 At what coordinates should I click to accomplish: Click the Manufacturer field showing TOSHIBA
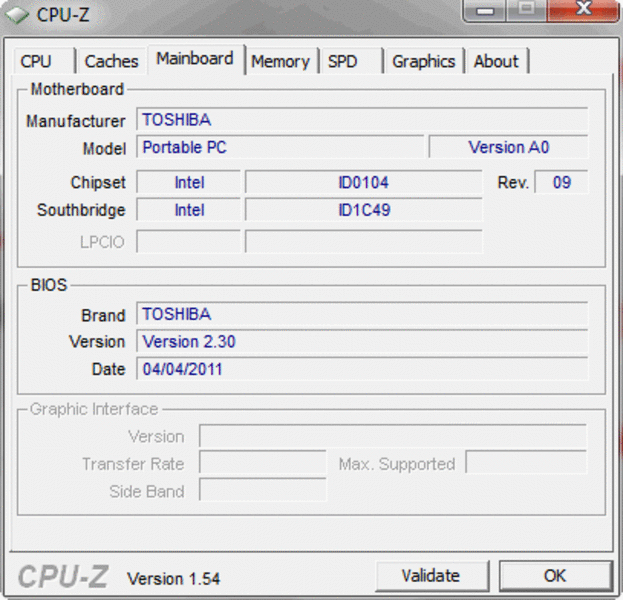[362, 119]
